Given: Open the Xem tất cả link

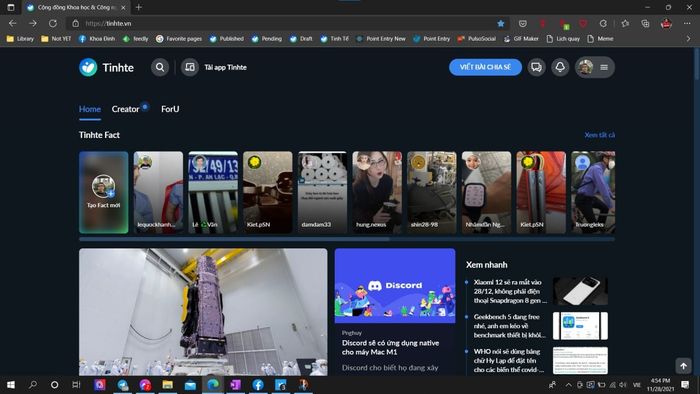Looking at the screenshot, I should click(600, 135).
